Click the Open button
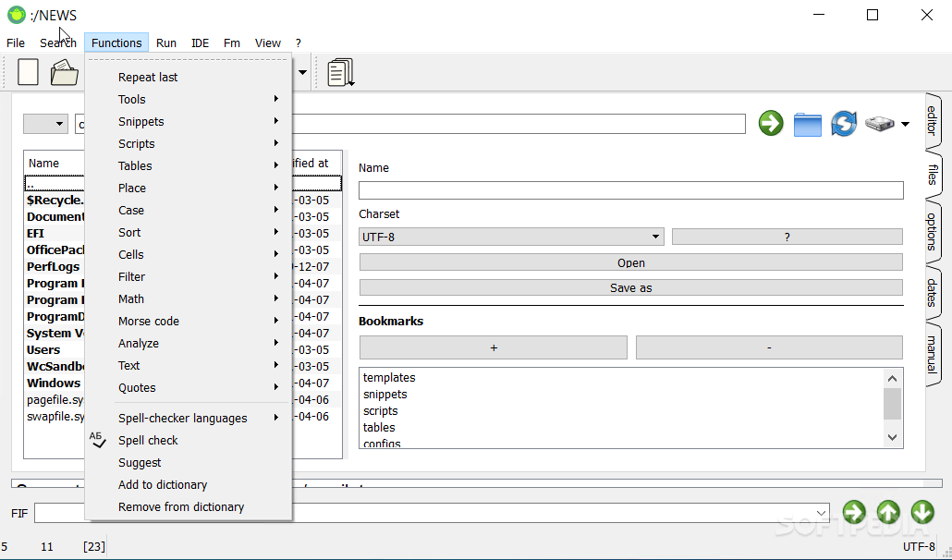952x560 pixels. (x=631, y=262)
